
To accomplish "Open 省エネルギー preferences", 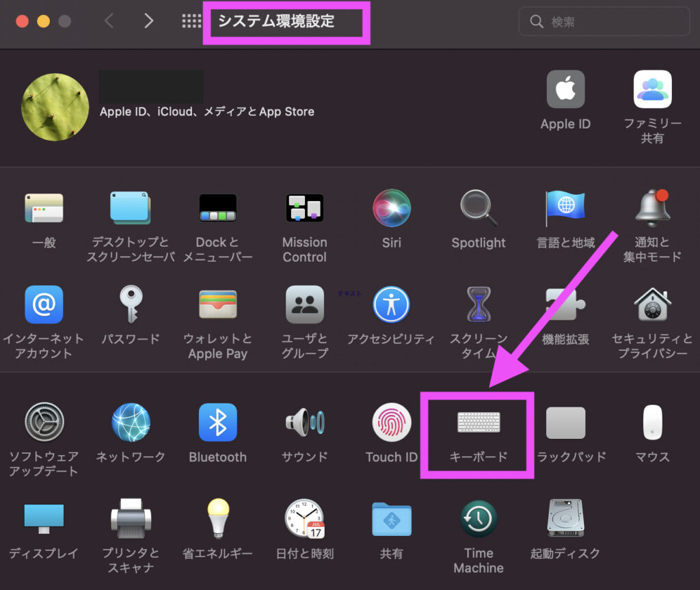I will point(217,519).
